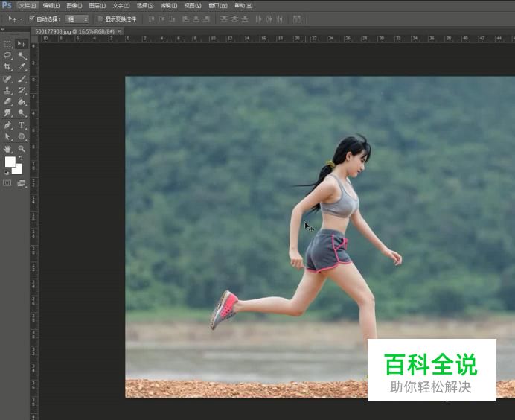Select the Paint Bucket tool
This screenshot has width=515, height=420.
point(22,101)
